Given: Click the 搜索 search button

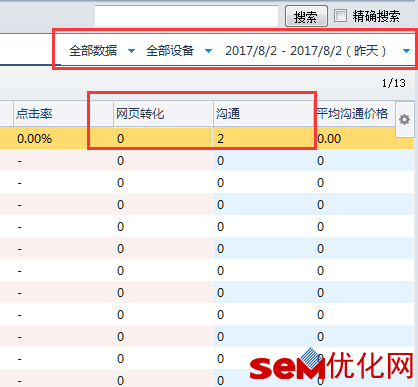Looking at the screenshot, I should coord(306,16).
